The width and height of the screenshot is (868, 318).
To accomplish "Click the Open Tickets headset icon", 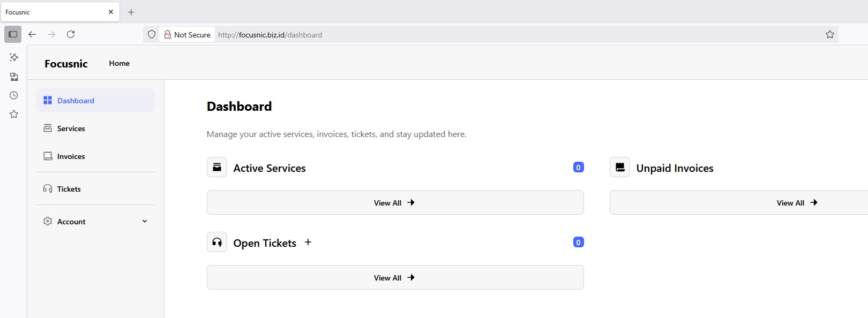I will (217, 243).
